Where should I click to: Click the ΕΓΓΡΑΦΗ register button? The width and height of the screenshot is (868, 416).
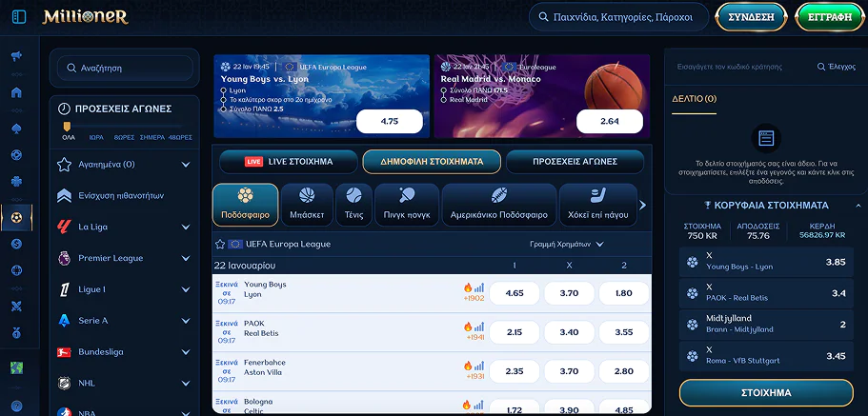817,17
